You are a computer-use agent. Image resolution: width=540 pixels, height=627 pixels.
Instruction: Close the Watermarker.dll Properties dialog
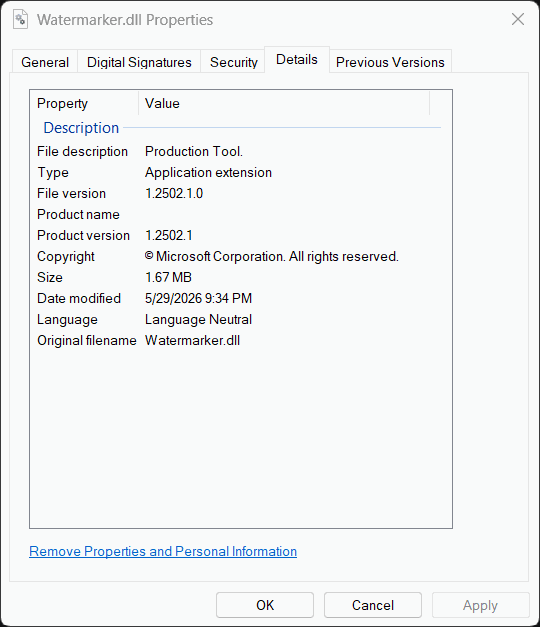(518, 19)
